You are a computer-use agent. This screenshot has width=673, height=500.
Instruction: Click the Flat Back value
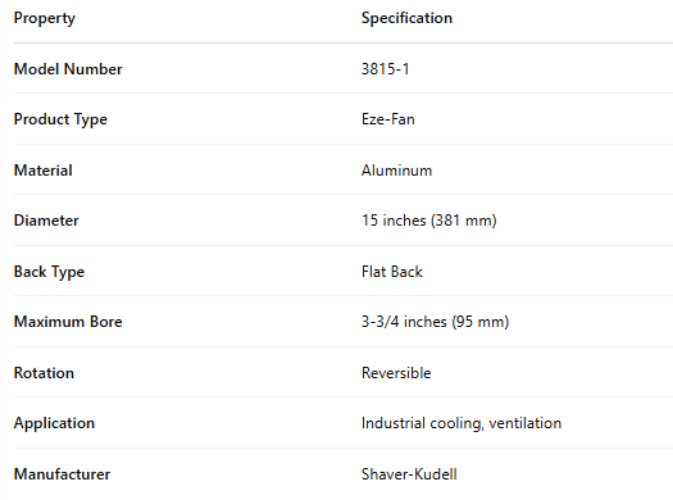pyautogui.click(x=393, y=272)
